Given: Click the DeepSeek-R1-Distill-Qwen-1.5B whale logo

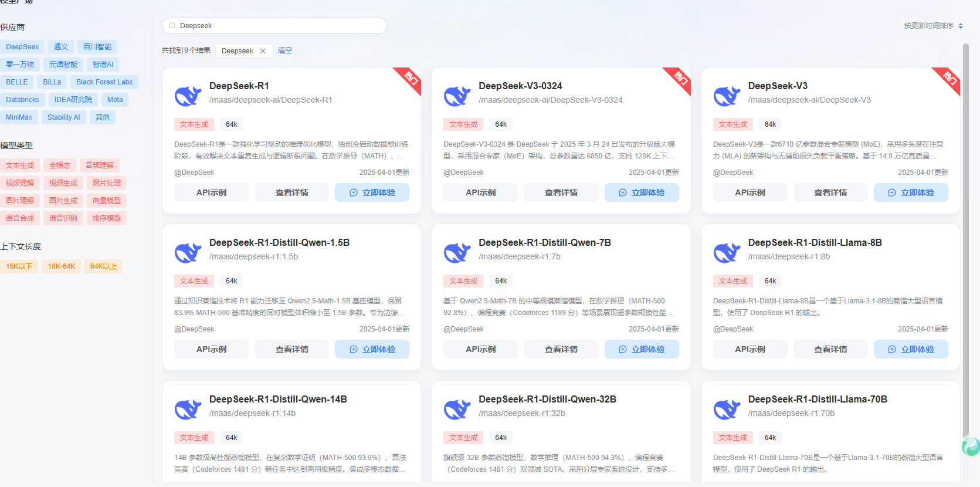Looking at the screenshot, I should pyautogui.click(x=188, y=252).
